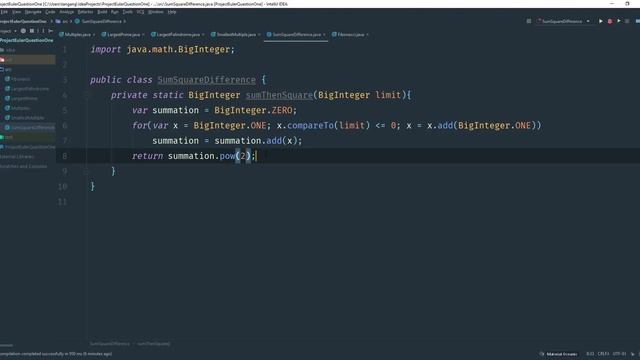Click the Debug bug icon
This screenshot has height=360, width=640.
610,21
